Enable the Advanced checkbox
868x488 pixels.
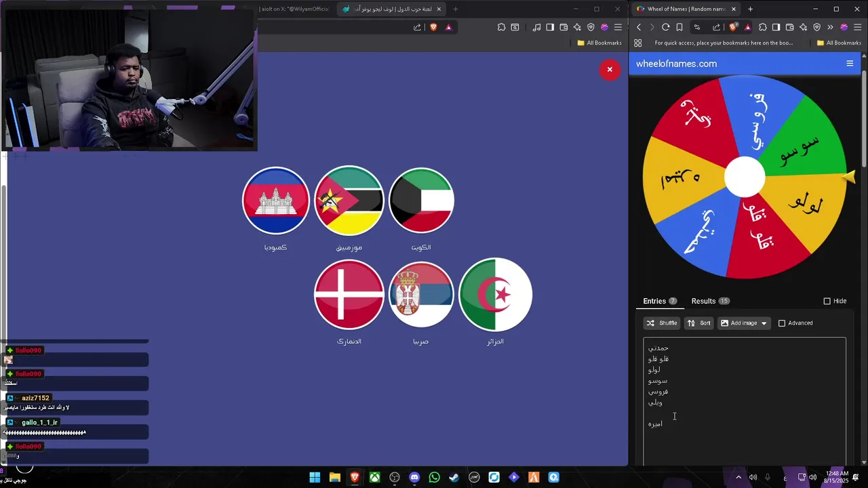[782, 323]
